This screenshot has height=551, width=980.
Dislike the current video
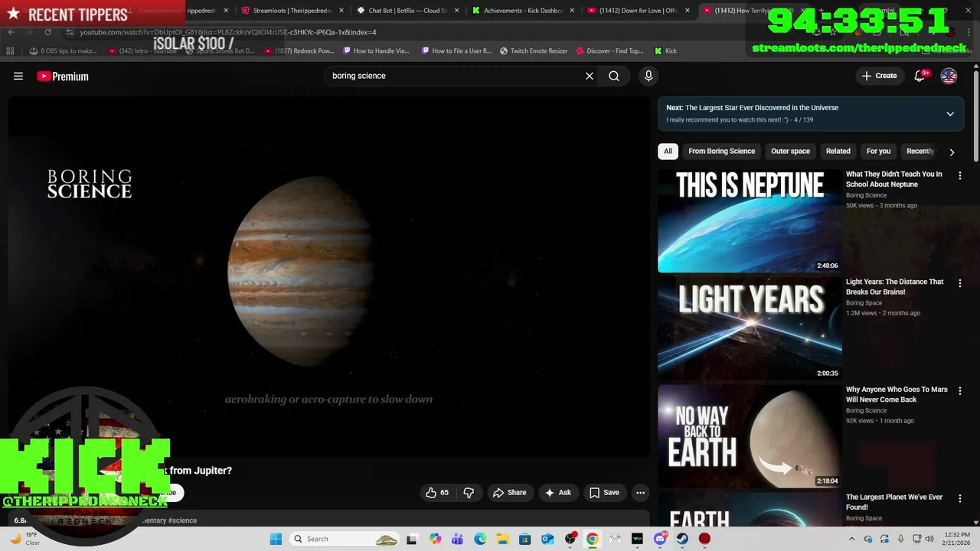pos(469,493)
